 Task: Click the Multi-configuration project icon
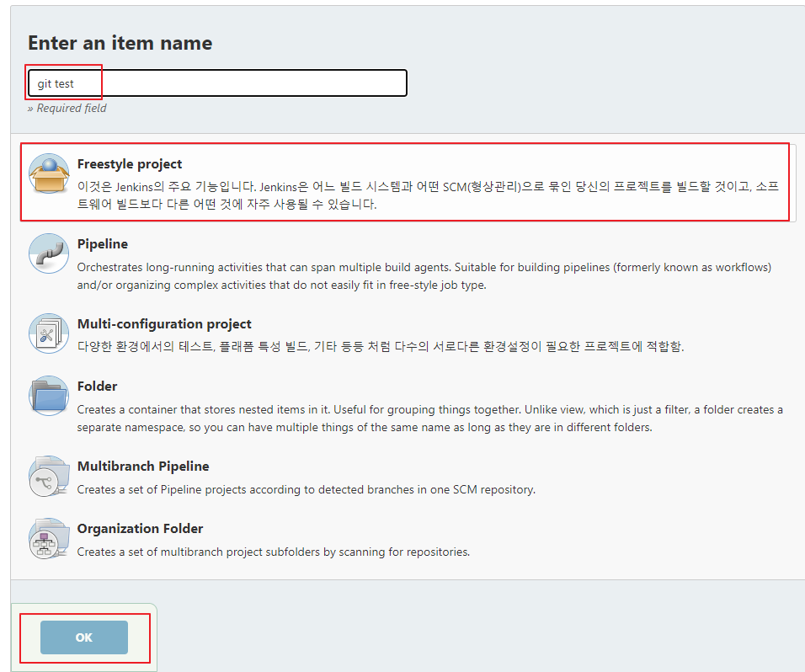[x=49, y=333]
